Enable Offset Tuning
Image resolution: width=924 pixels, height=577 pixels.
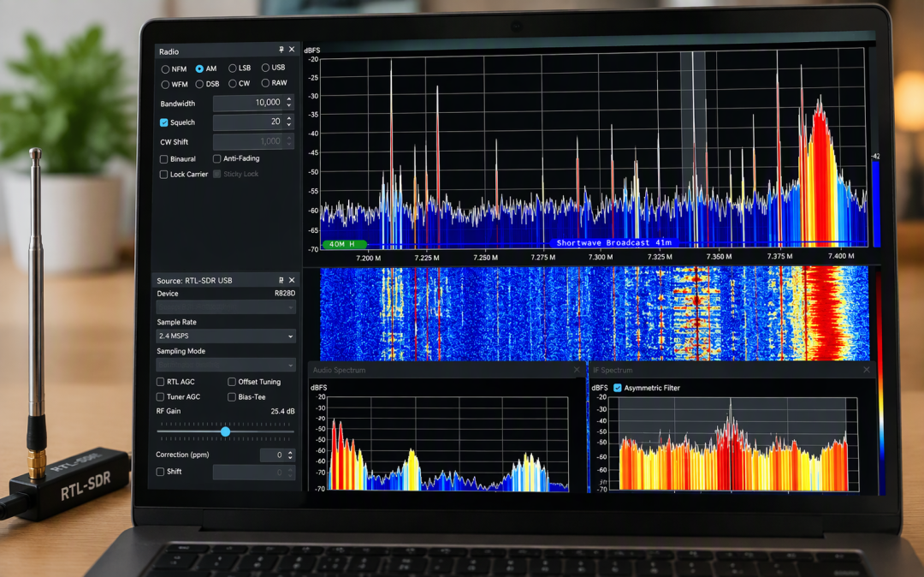click(x=232, y=382)
